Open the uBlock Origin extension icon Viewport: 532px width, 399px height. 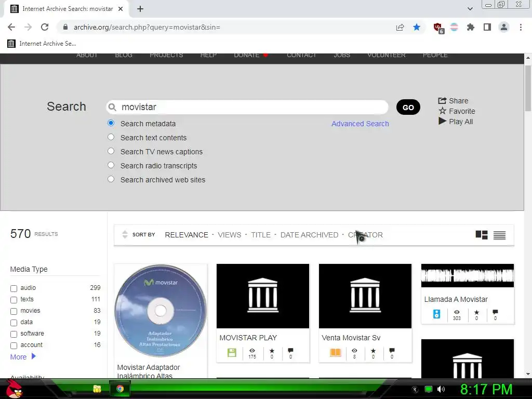click(x=438, y=28)
